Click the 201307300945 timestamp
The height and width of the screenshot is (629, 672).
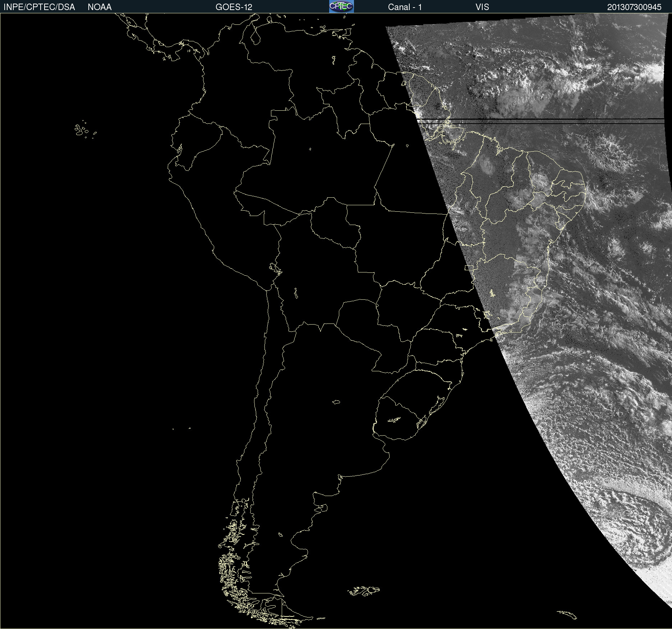(634, 7)
